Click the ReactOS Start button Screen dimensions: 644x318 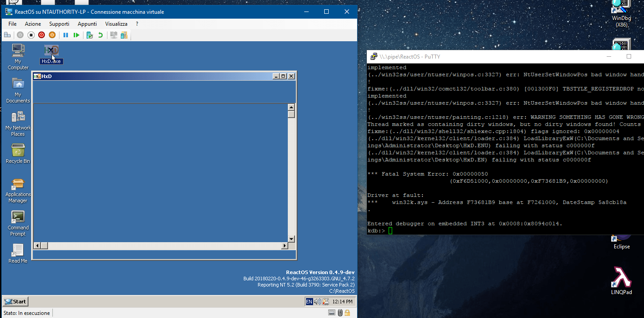tap(15, 301)
